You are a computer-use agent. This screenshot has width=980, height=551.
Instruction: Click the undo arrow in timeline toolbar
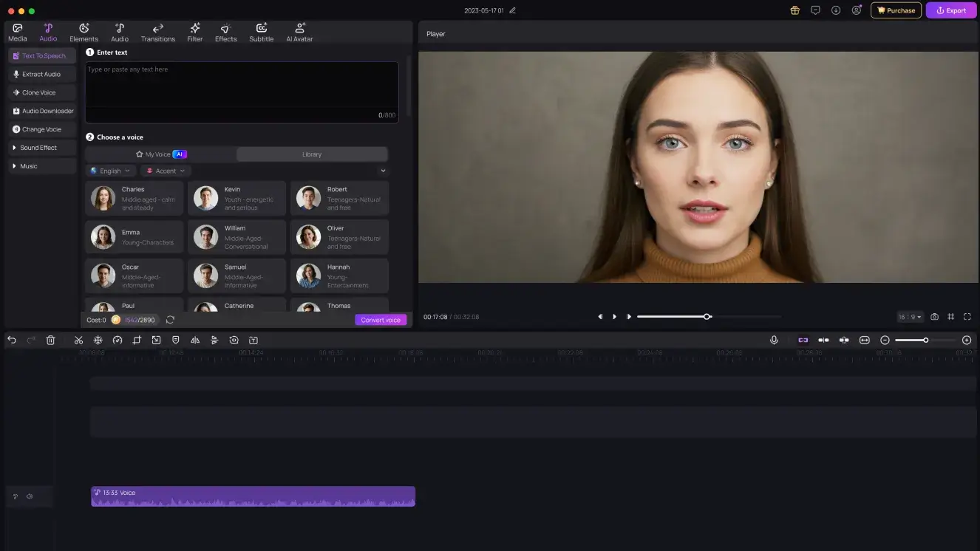click(x=12, y=340)
